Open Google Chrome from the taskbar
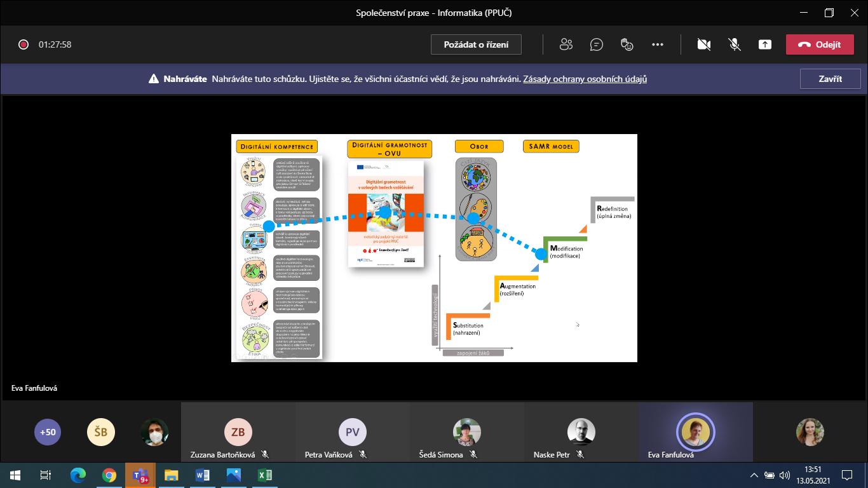Screen dimensions: 868x488 (109, 475)
